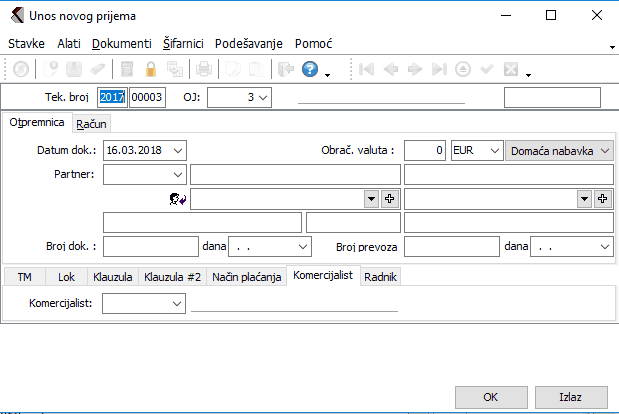
Task: Click the left plus button beside contact dropdown
Action: coord(391,199)
